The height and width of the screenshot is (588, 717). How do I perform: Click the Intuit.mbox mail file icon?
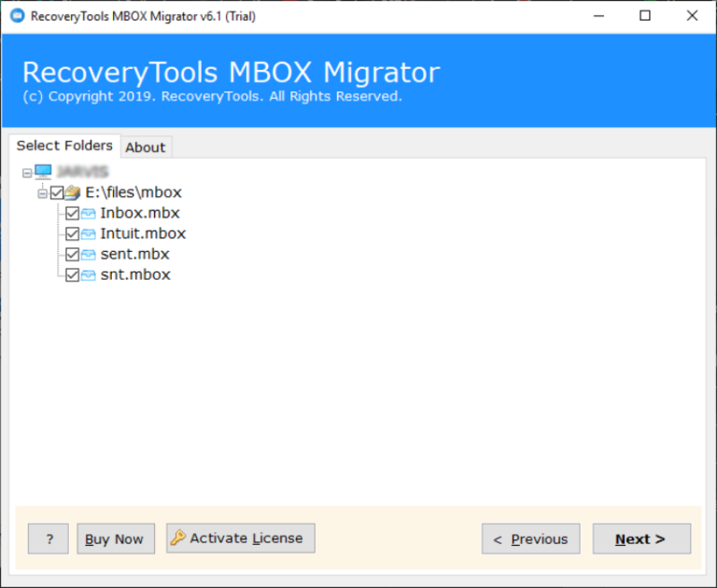(x=90, y=234)
